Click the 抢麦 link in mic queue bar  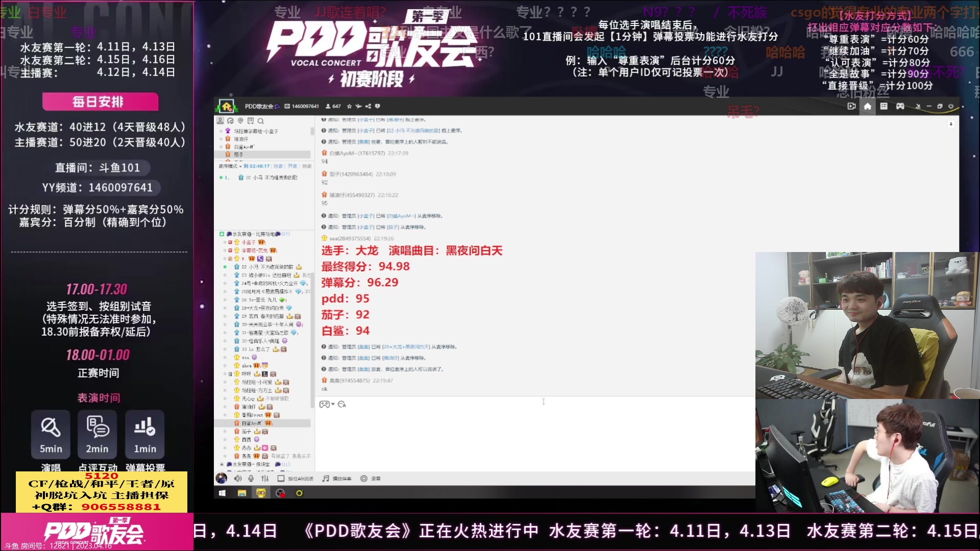point(306,166)
